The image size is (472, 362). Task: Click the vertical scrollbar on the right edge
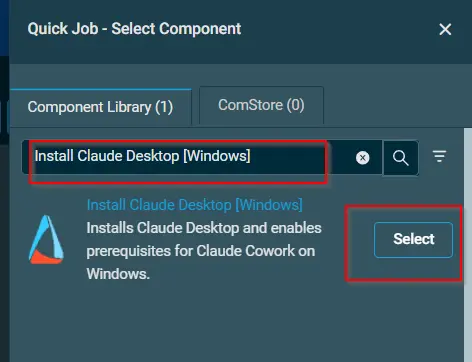click(x=468, y=245)
